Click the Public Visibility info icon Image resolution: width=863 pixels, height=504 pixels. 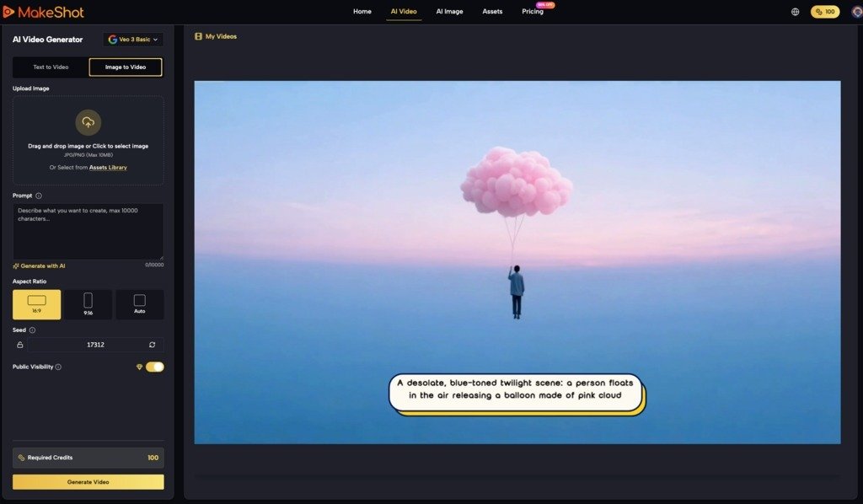click(x=58, y=367)
